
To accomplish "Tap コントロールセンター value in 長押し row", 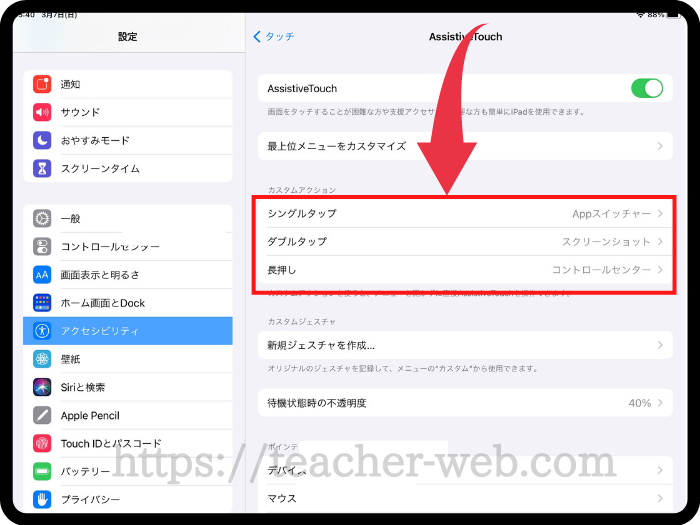I will [x=601, y=270].
